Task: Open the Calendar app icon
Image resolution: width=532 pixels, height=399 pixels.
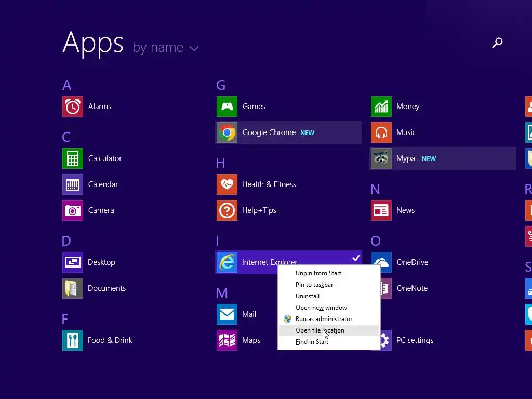Action: tap(73, 184)
